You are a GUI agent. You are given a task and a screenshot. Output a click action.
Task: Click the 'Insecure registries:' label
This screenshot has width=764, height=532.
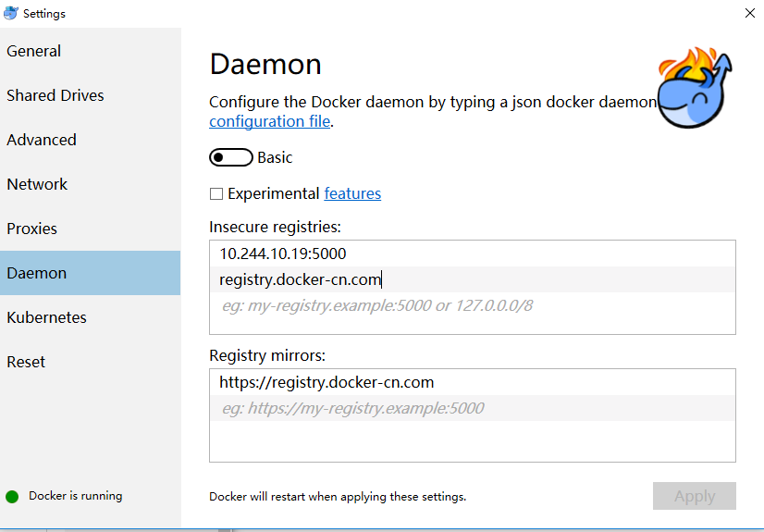pyautogui.click(x=276, y=227)
